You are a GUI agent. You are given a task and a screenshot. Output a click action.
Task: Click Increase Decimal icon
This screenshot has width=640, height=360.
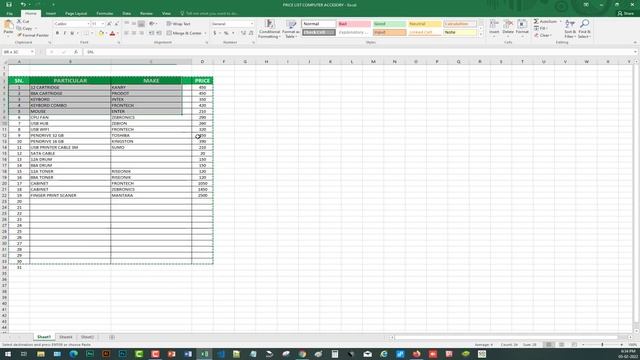pyautogui.click(x=244, y=33)
